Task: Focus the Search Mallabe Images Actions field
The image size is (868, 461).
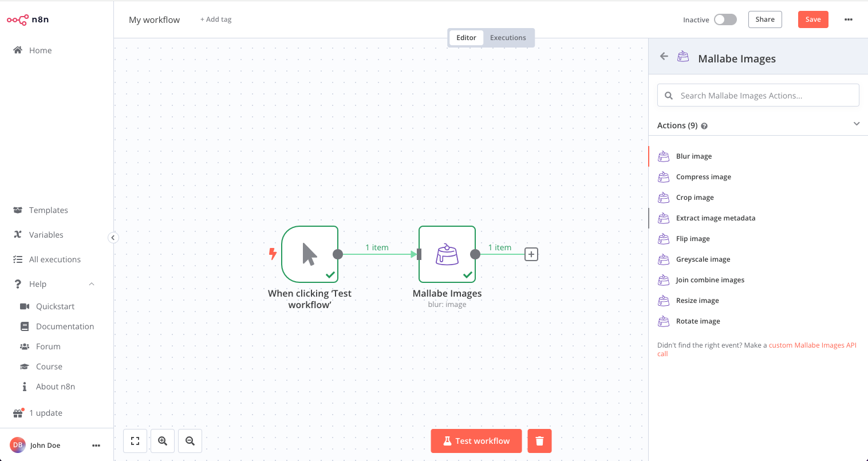Action: (x=758, y=96)
